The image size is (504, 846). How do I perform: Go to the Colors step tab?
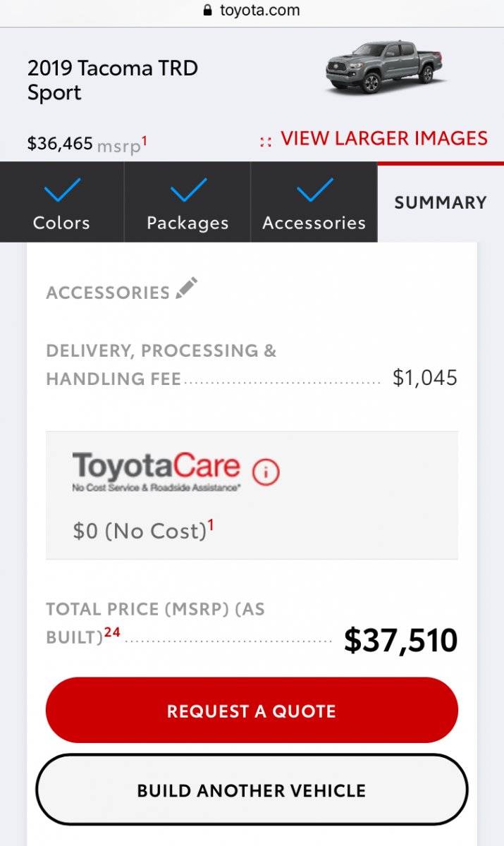click(61, 203)
